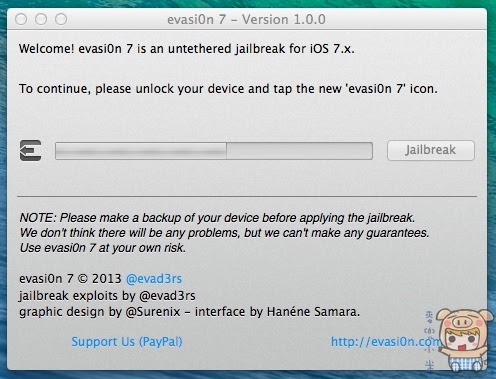This screenshot has width=496, height=379.
Task: Click the NOTE backup warning line
Action: 217,218
